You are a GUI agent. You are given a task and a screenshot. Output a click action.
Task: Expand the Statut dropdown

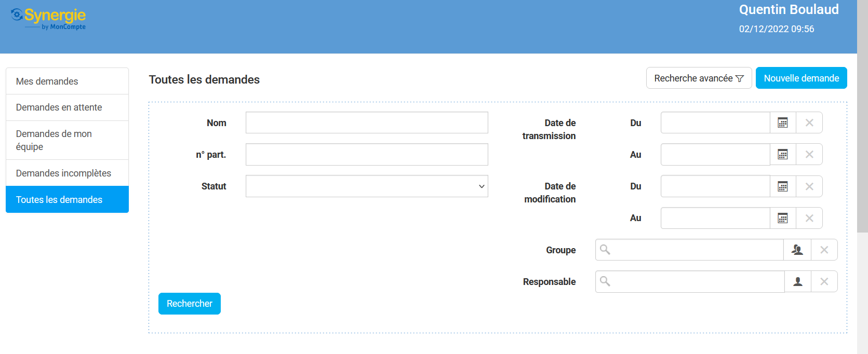[367, 186]
